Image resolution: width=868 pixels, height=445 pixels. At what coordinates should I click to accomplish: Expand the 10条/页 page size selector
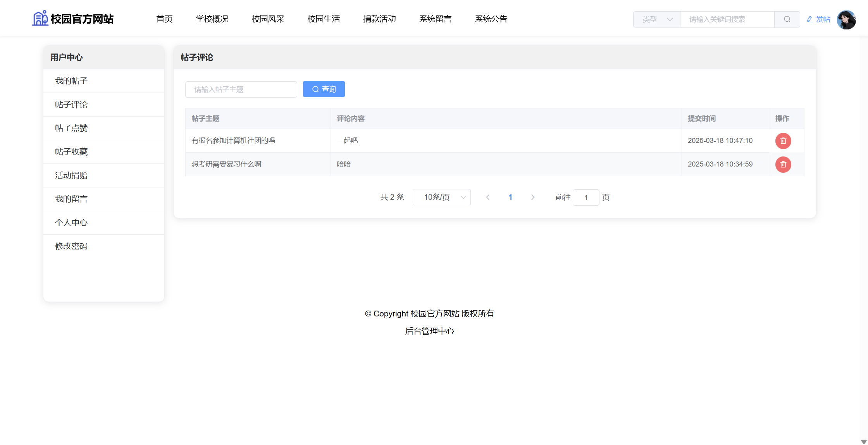click(442, 198)
